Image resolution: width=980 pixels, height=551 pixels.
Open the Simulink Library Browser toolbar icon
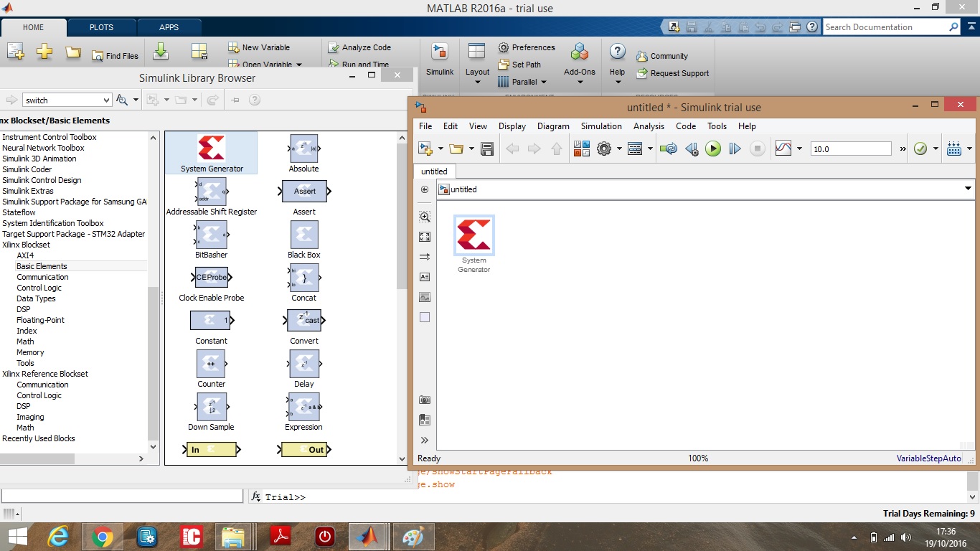pos(582,149)
